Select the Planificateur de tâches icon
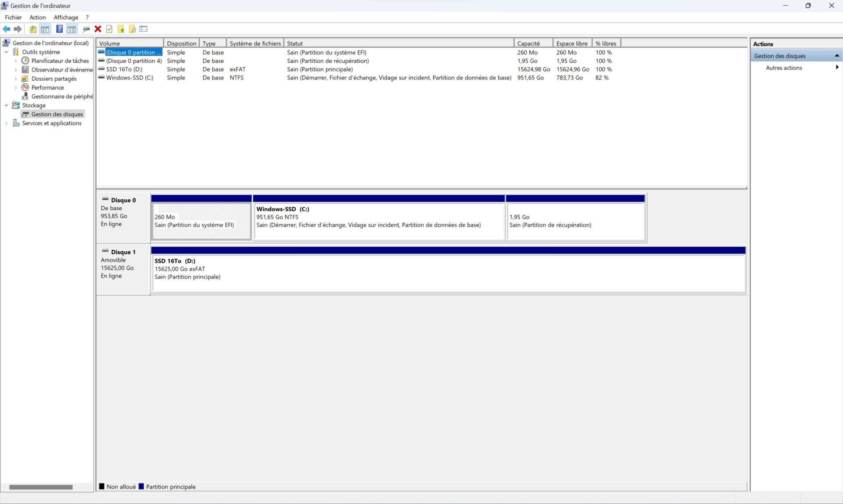Image resolution: width=843 pixels, height=504 pixels. click(25, 61)
